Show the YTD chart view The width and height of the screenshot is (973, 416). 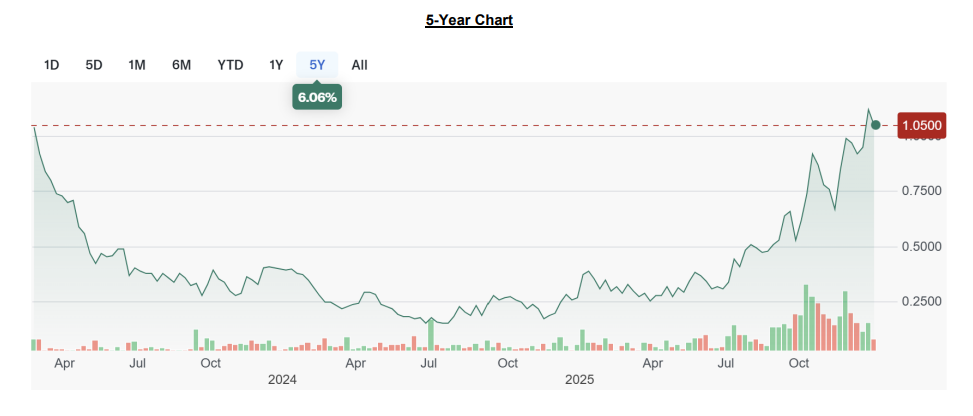pos(230,65)
